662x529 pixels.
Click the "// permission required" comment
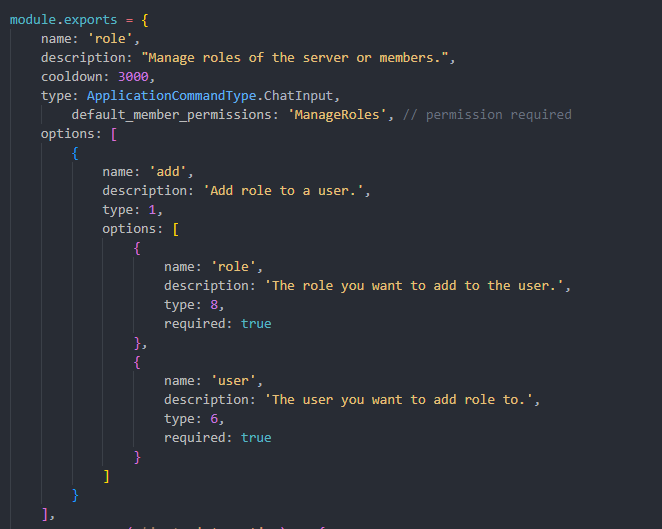coord(487,114)
